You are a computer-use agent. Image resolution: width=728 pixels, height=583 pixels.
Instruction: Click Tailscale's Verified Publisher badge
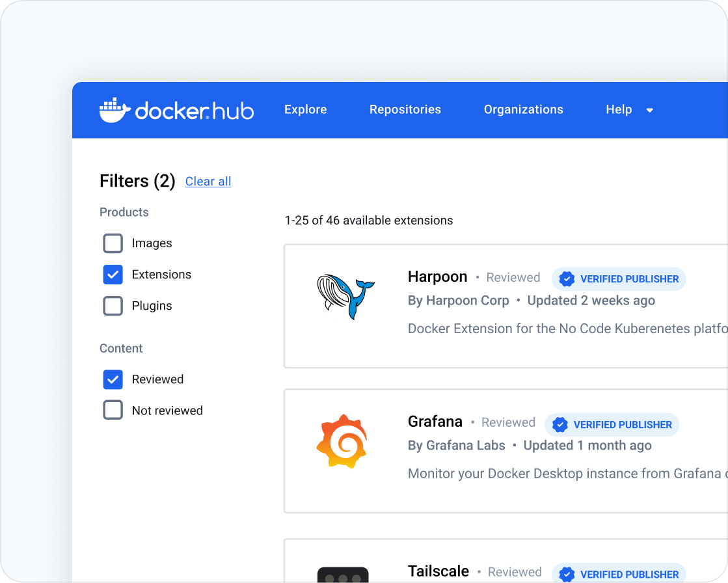(x=618, y=573)
